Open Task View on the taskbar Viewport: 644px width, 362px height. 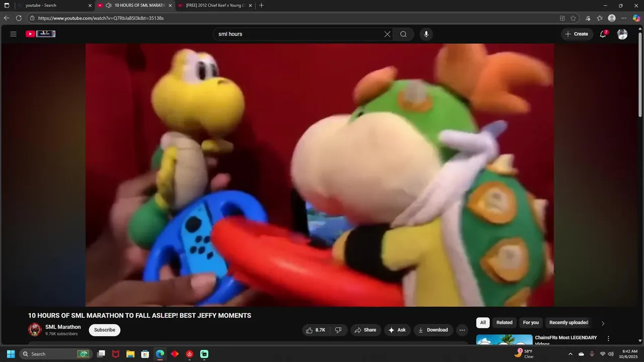point(101,354)
